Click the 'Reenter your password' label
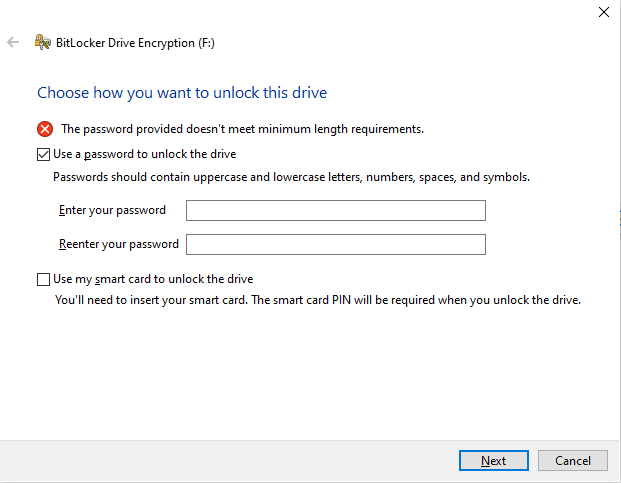The width and height of the screenshot is (621, 483). [119, 244]
